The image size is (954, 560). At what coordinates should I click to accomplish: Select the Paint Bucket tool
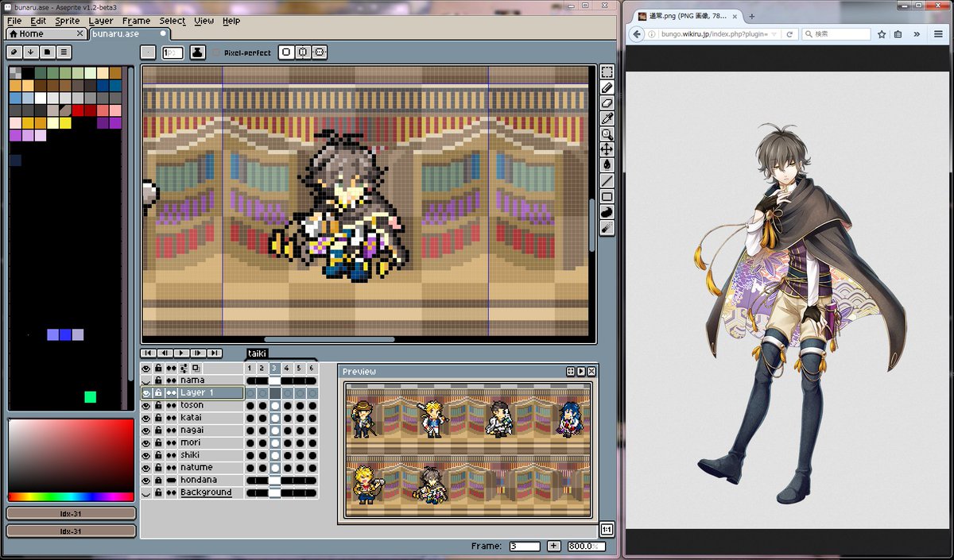tap(607, 165)
